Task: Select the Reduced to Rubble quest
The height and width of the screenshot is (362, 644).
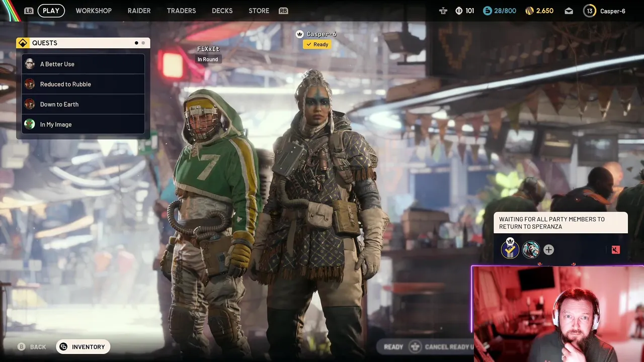Action: tap(83, 84)
